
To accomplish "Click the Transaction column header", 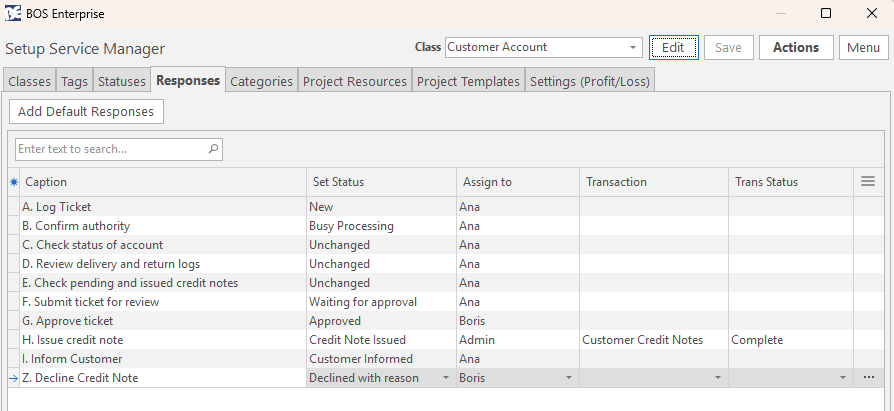I will (654, 182).
